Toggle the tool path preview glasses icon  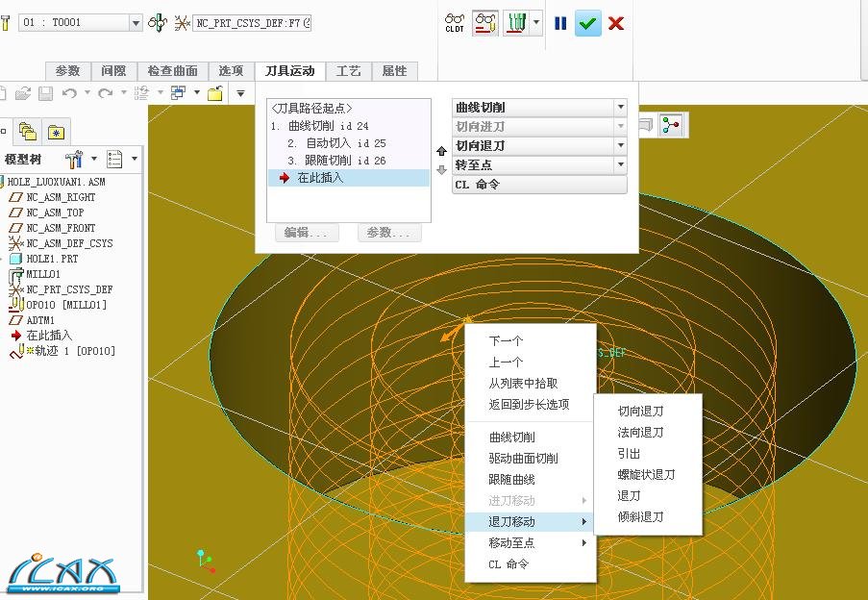click(x=484, y=23)
